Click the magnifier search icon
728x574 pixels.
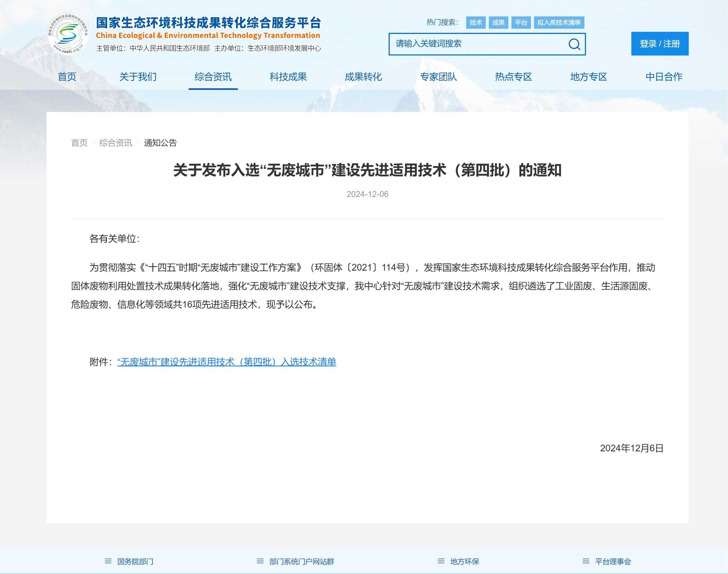pos(574,44)
